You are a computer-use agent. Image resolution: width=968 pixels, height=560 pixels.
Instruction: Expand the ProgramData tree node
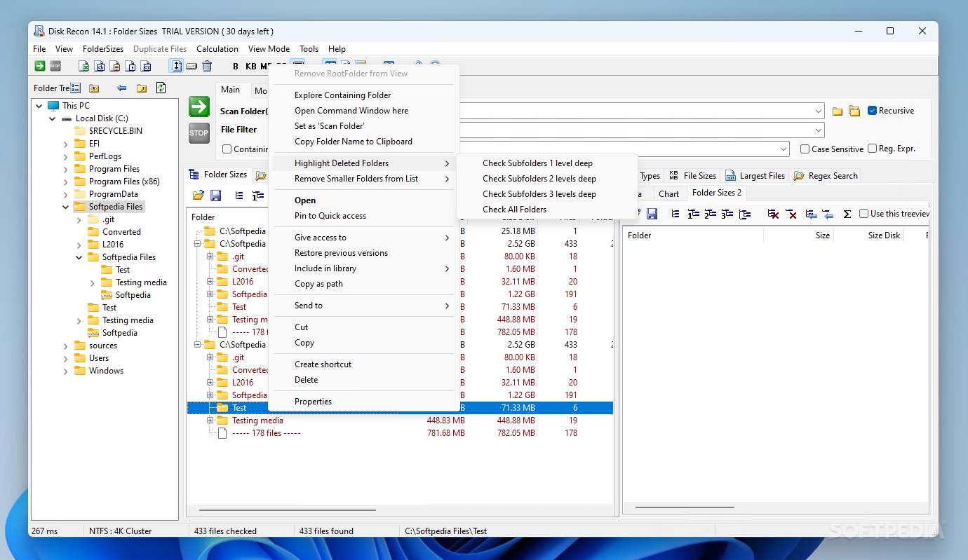point(66,194)
